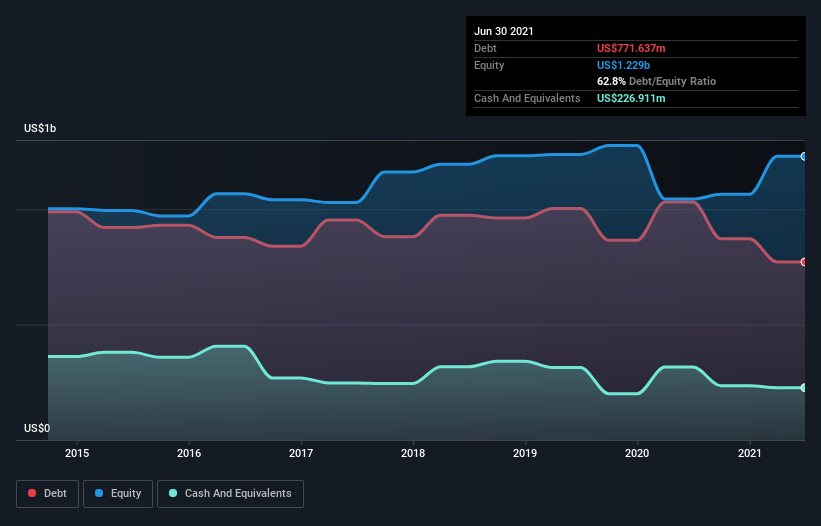Click the 2017 x-axis label
Screen dimensions: 821x526
(301, 453)
